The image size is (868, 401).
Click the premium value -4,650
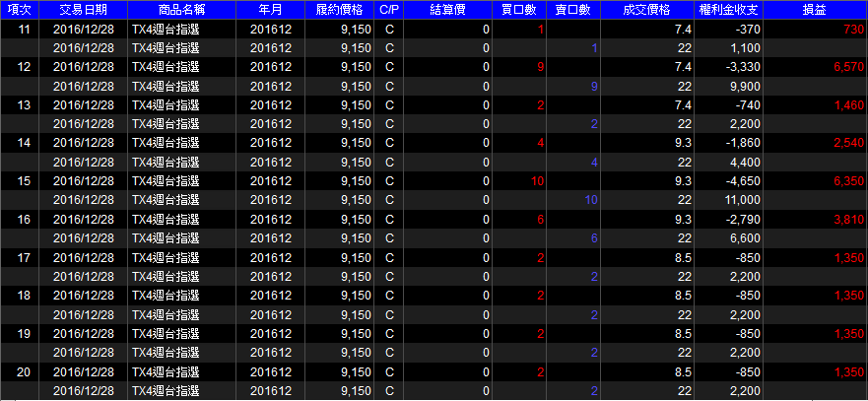click(744, 181)
